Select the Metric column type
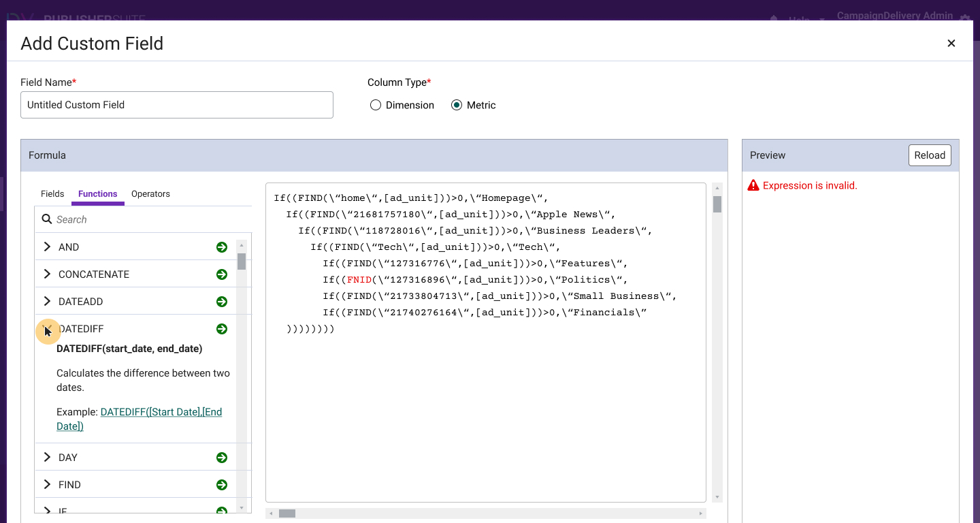Screen dimensions: 980x523 pos(456,104)
